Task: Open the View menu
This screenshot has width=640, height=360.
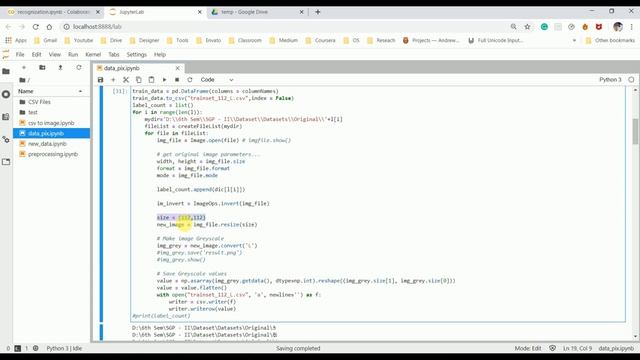Action: 55,54
